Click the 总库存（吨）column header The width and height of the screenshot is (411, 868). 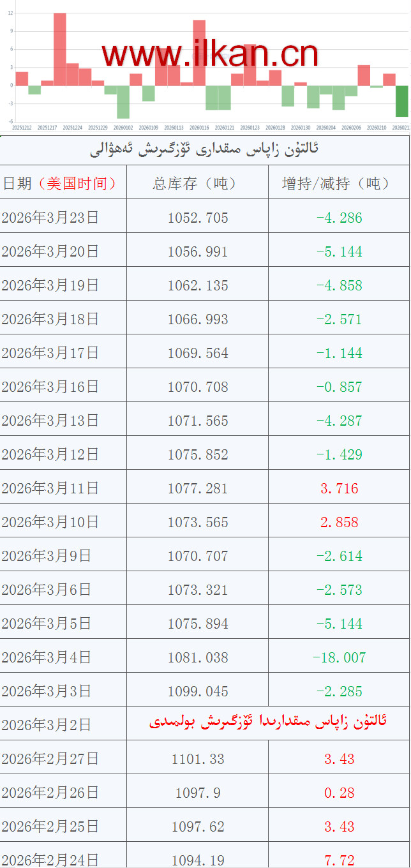(198, 184)
